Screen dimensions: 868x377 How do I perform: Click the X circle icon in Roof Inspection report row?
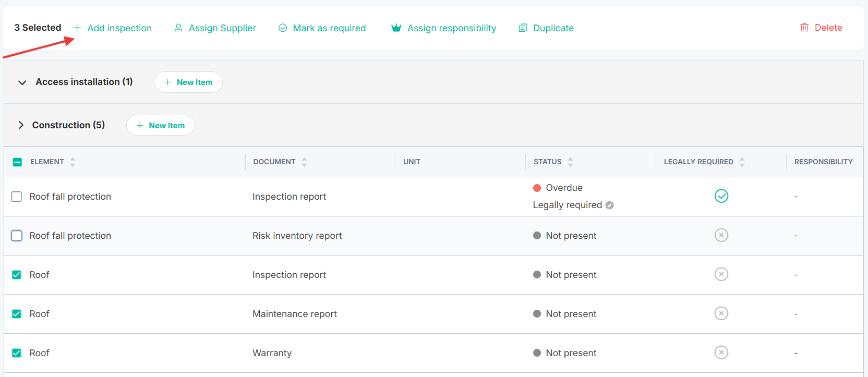tap(721, 274)
